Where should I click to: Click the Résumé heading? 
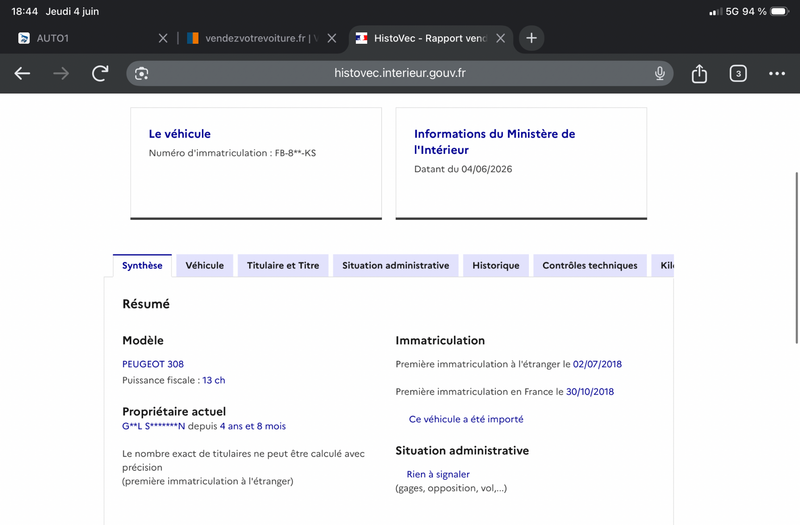pos(146,304)
